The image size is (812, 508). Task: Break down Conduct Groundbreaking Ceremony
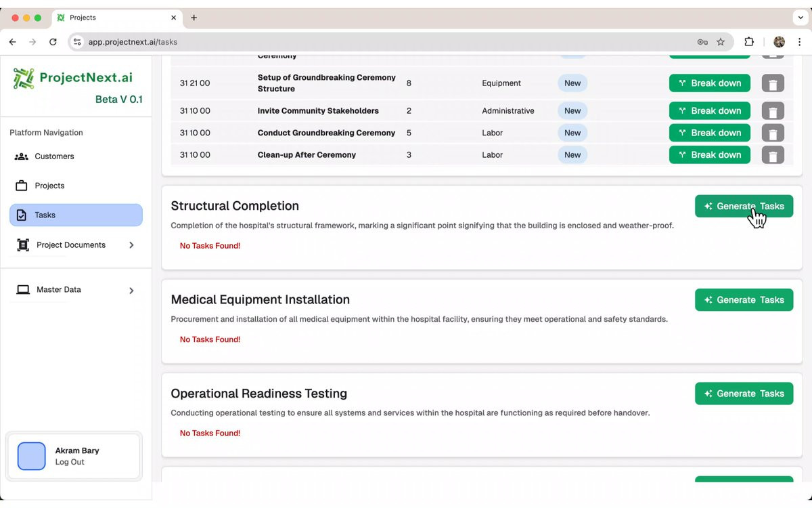tap(710, 133)
